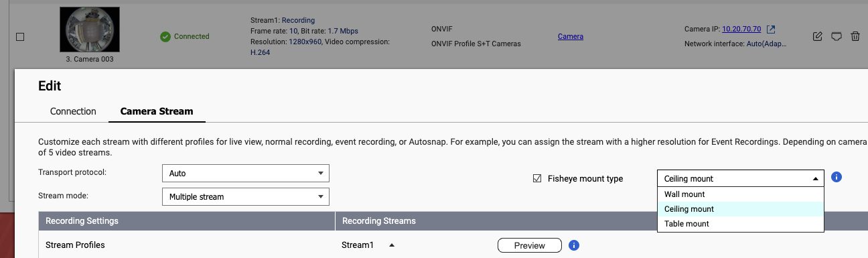868x258 pixels.
Task: Click the Stream Profiles row label
Action: pos(75,245)
